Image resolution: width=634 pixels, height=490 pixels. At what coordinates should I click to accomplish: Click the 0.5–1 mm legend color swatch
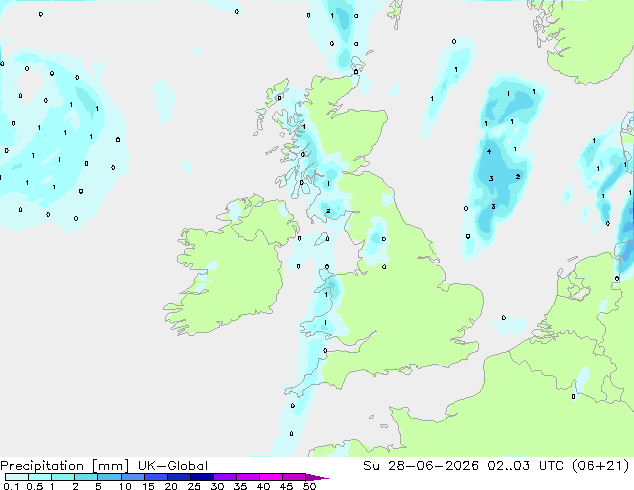point(40,477)
